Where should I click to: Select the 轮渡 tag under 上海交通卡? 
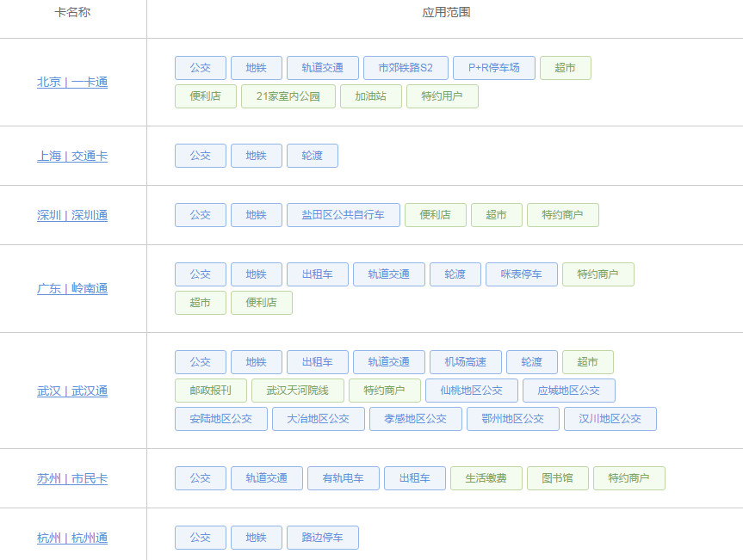point(312,156)
